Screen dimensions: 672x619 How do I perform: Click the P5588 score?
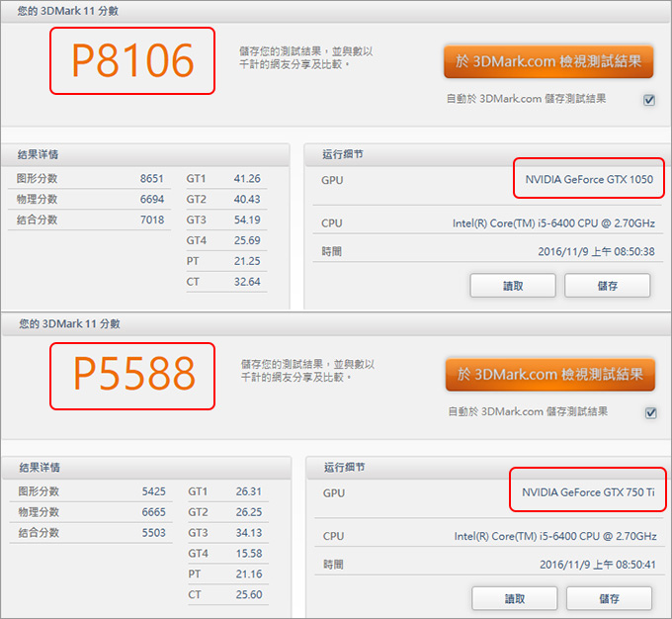point(133,374)
